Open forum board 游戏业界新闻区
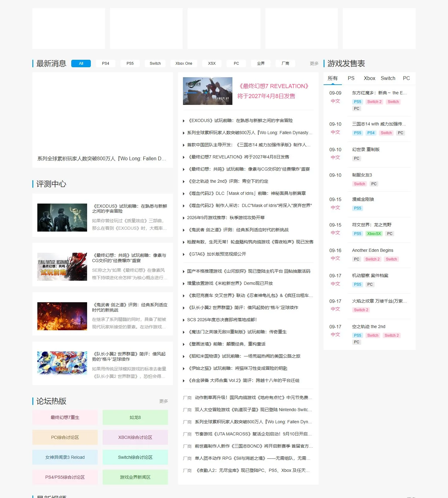448x498 pixels. (x=135, y=477)
